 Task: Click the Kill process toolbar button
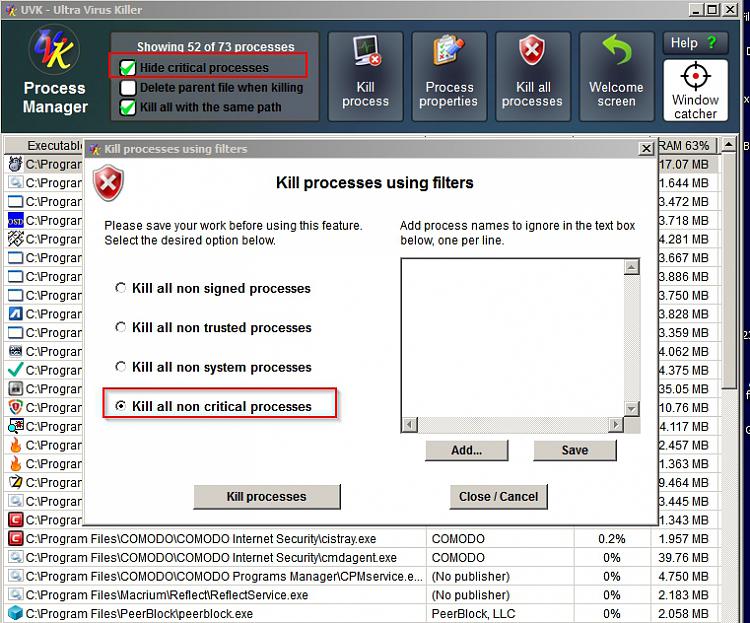(365, 77)
